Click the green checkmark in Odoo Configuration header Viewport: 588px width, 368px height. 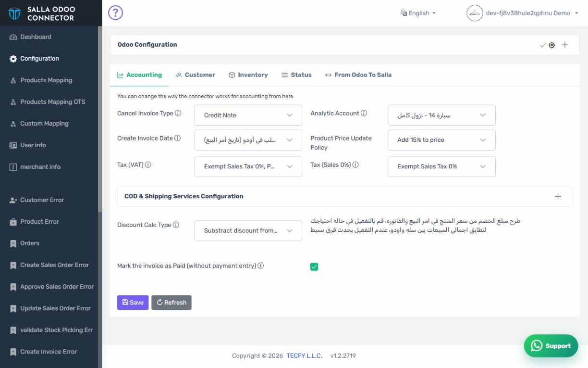coord(543,45)
